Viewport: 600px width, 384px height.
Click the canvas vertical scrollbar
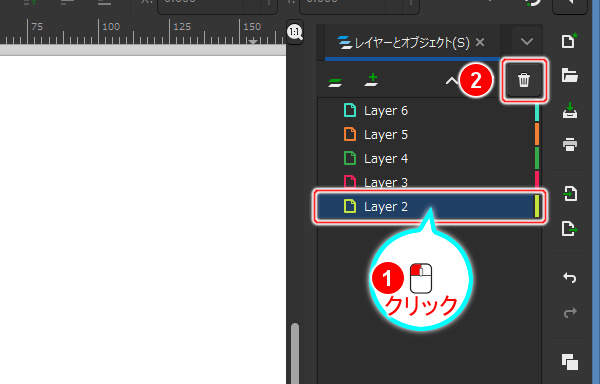295,353
